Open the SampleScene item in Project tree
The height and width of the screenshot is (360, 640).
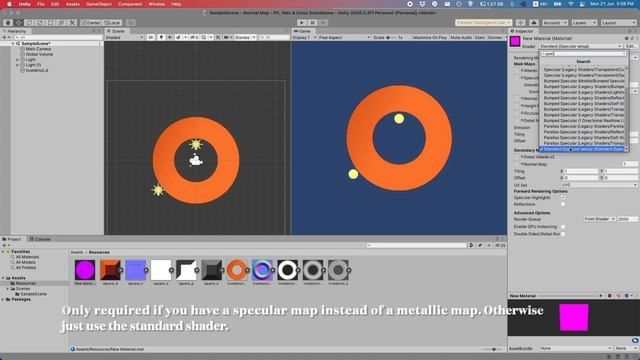coord(31,294)
